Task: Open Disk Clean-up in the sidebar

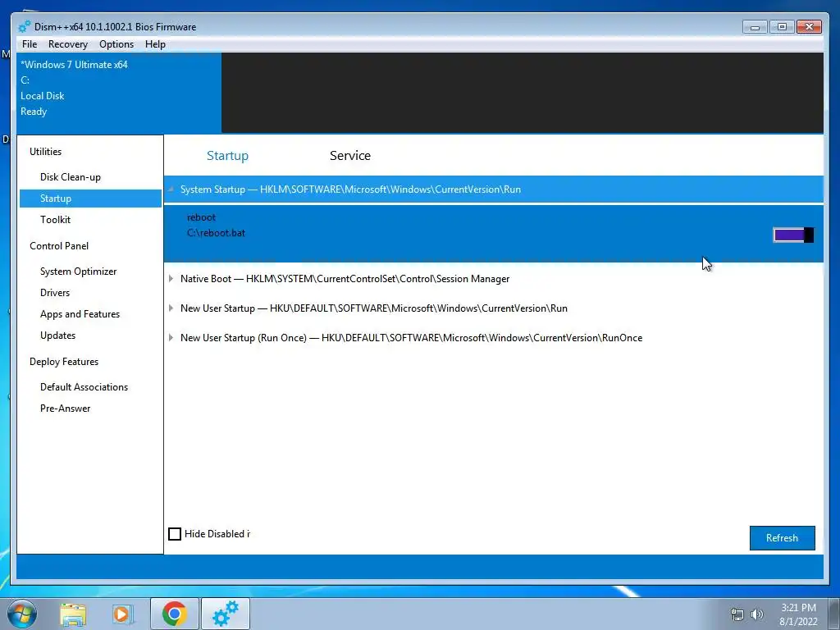Action: point(71,177)
